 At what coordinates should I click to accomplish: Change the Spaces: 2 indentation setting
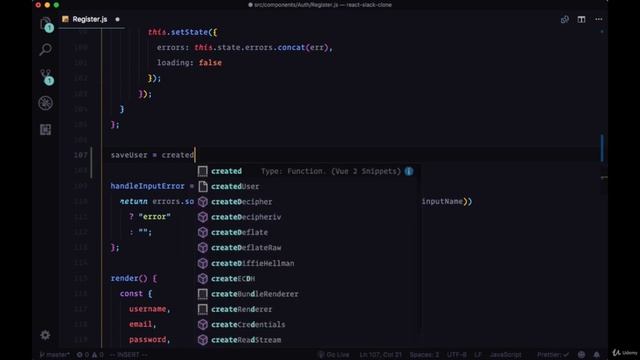pyautogui.click(x=424, y=355)
